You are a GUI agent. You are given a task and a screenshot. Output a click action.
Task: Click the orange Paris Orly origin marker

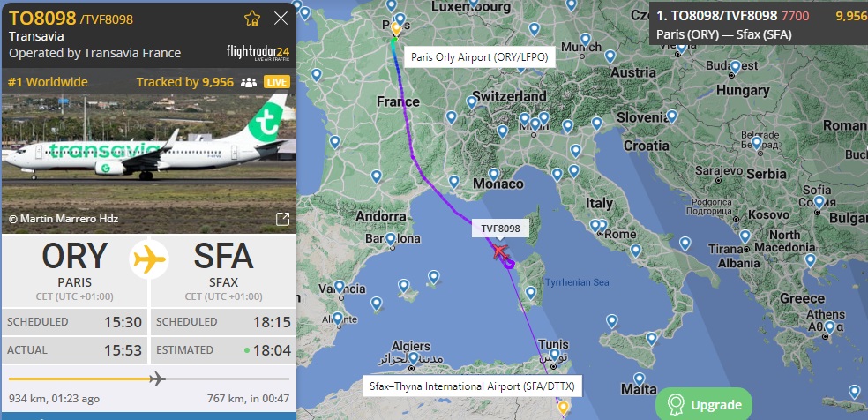[396, 28]
